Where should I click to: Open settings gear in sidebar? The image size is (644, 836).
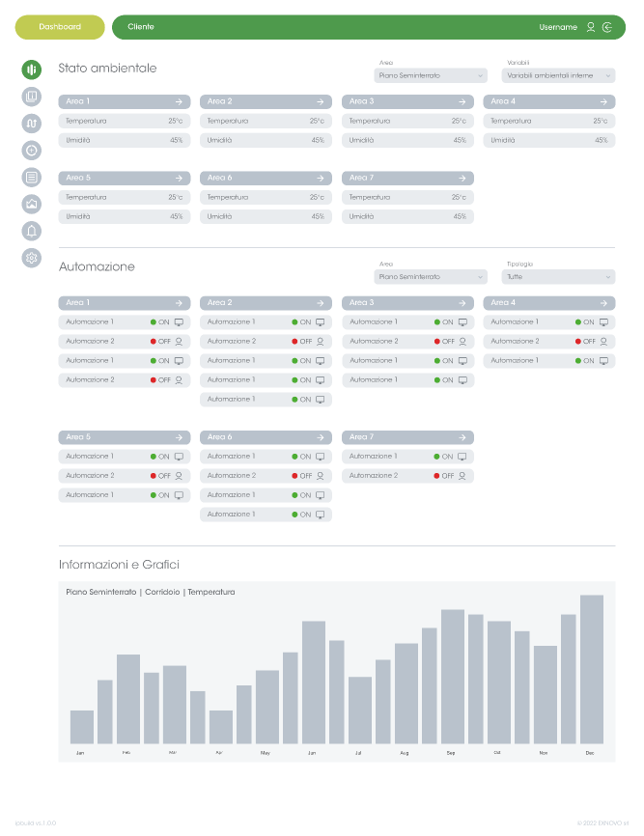[32, 258]
